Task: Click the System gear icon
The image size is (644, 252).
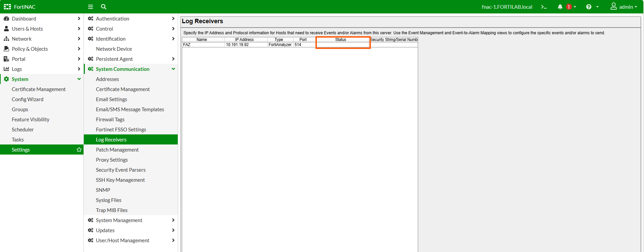Action: tap(6, 79)
